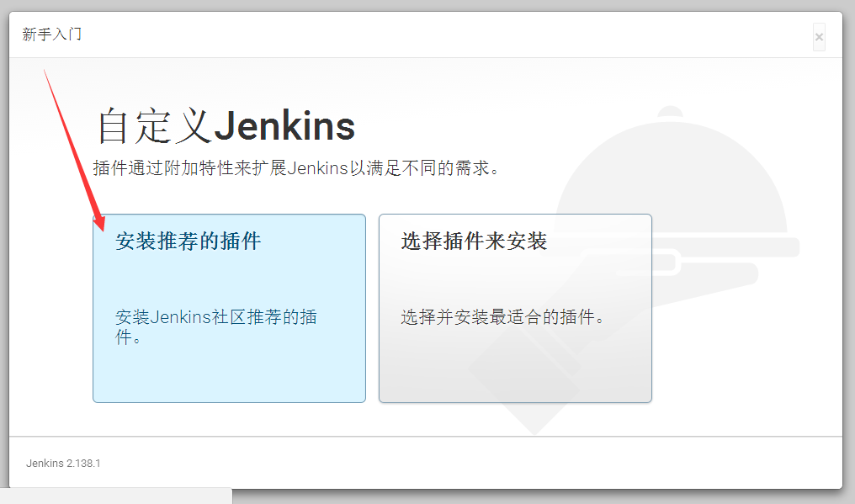
Task: Click the 新手入门 dialog title
Action: click(x=52, y=34)
